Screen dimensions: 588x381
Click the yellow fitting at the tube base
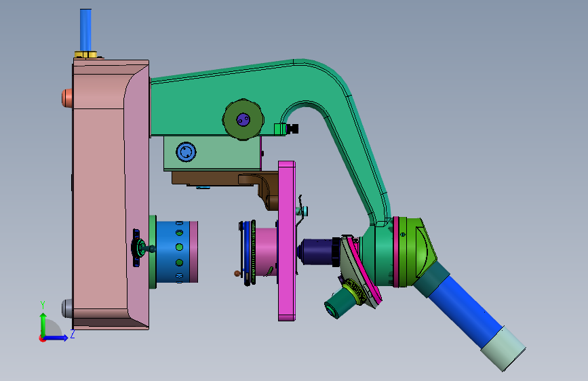click(86, 55)
